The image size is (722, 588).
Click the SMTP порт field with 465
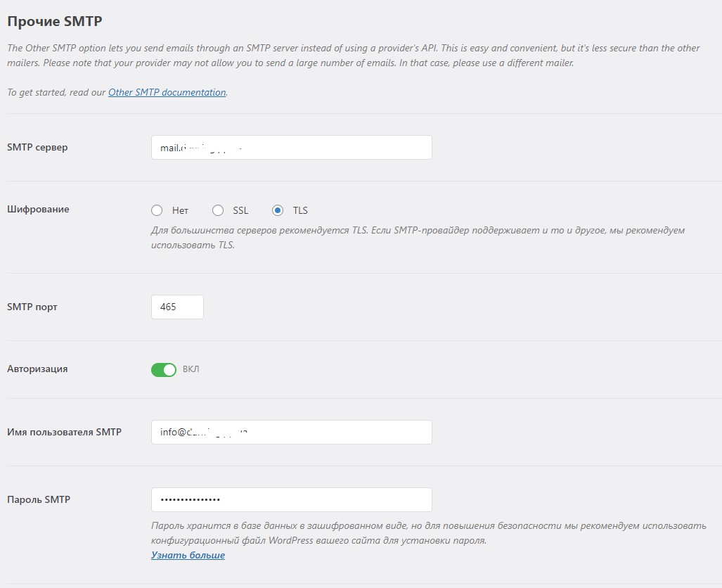pyautogui.click(x=177, y=307)
